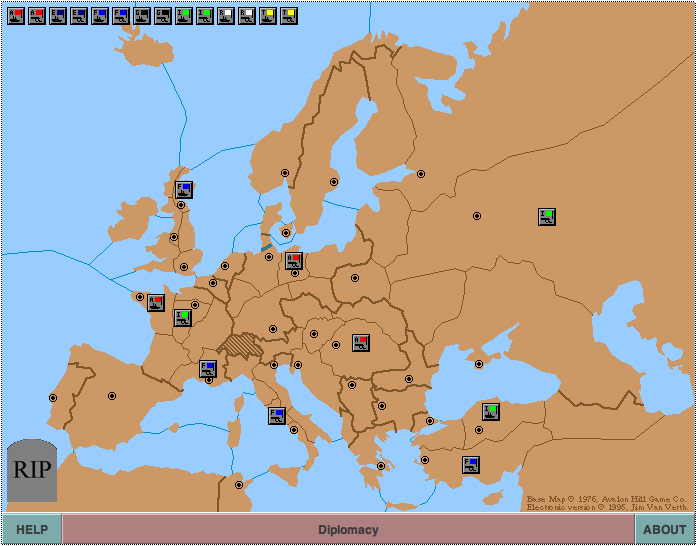Image resolution: width=700 pixels, height=546 pixels.
Task: Click the Portugal supply center dot
Action: [53, 398]
